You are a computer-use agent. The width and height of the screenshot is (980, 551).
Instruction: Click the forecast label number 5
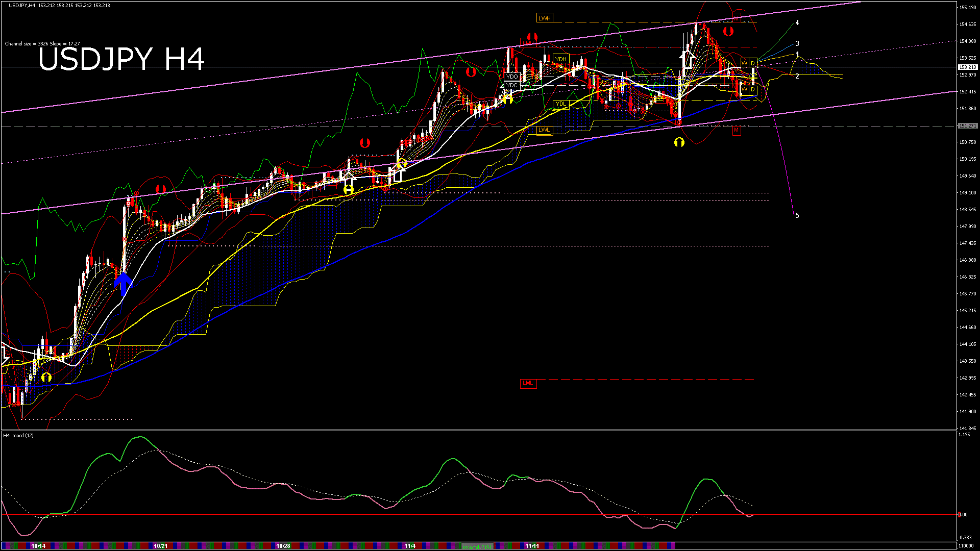click(797, 216)
